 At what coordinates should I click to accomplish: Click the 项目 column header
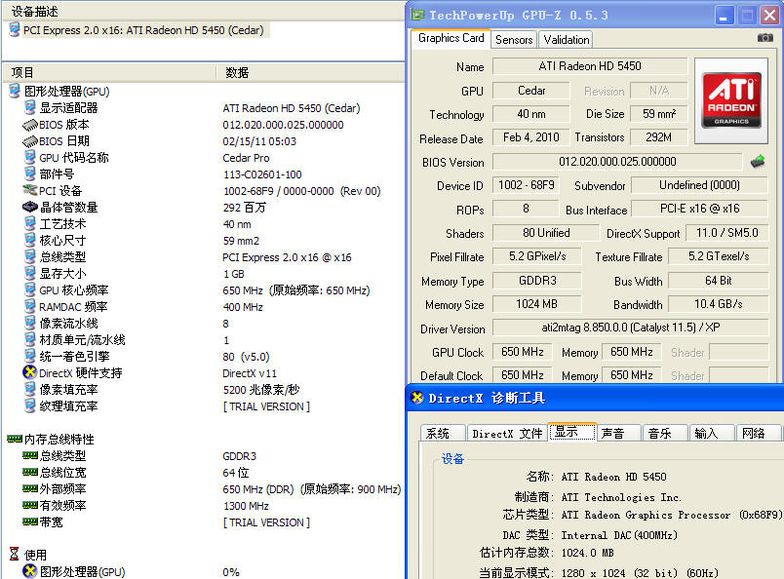point(109,72)
